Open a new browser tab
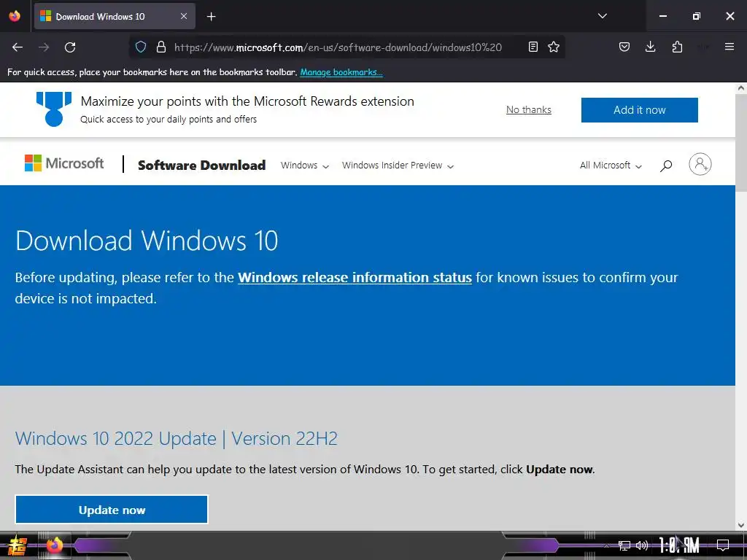Viewport: 747px width, 560px height. coord(211,17)
